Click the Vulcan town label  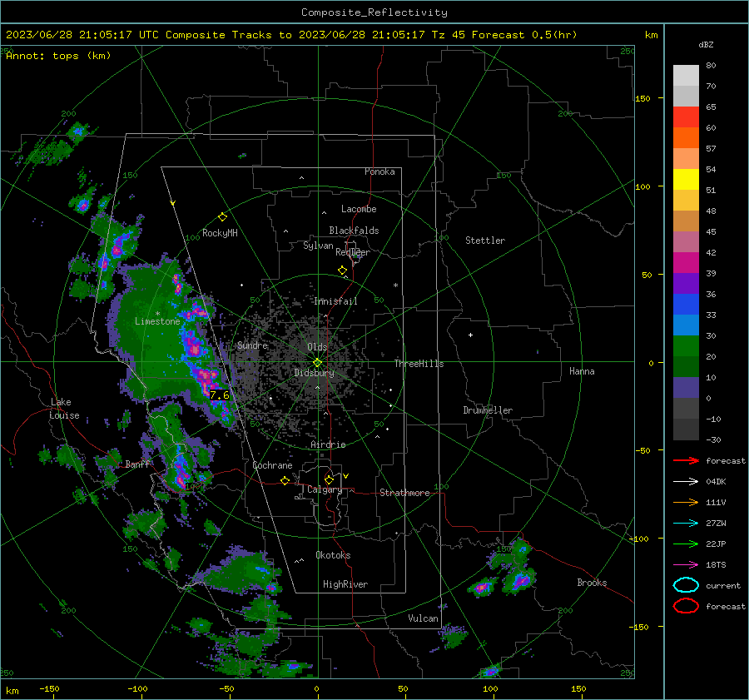tap(423, 618)
